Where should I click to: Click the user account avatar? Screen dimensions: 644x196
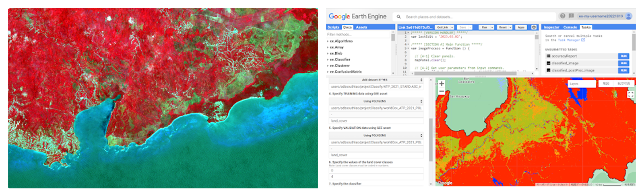click(x=629, y=16)
